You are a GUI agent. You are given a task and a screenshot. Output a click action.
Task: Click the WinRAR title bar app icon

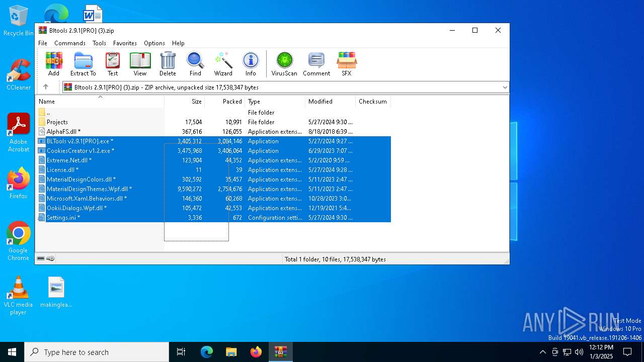43,30
